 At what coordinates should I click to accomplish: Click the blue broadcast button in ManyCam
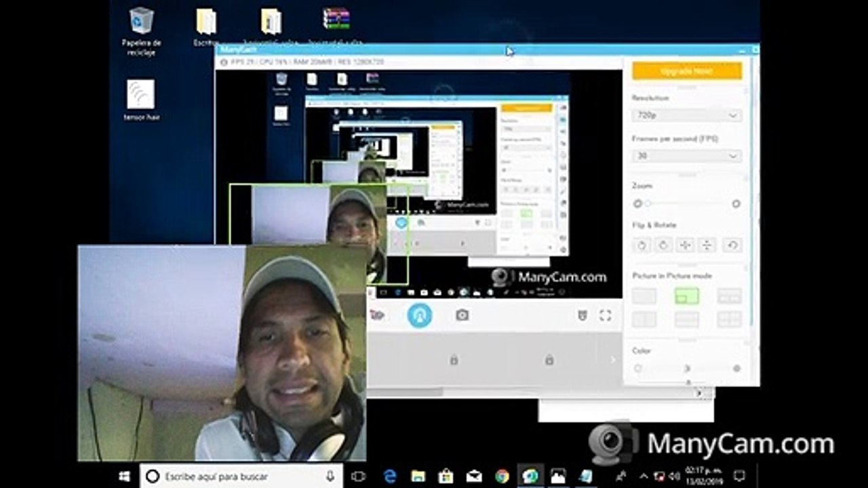tap(419, 315)
